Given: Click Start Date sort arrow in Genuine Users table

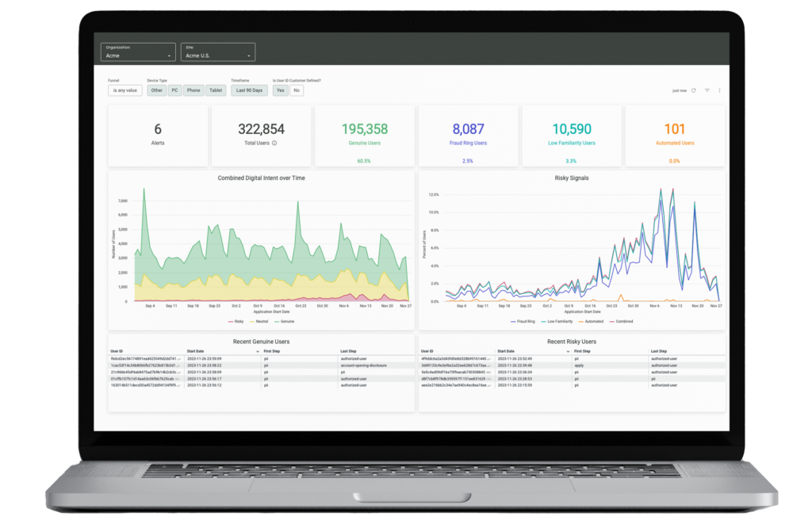Looking at the screenshot, I should tap(258, 351).
